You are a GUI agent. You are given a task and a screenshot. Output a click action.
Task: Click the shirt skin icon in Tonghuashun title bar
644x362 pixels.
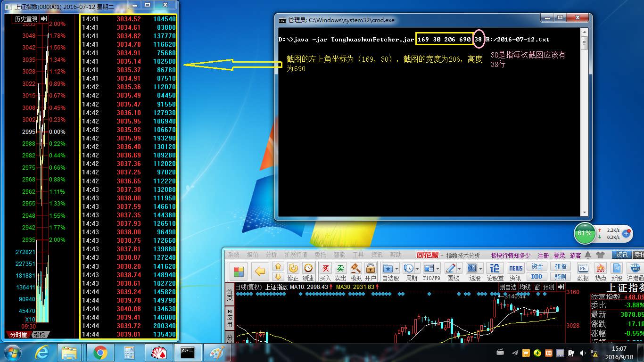pos(600,255)
